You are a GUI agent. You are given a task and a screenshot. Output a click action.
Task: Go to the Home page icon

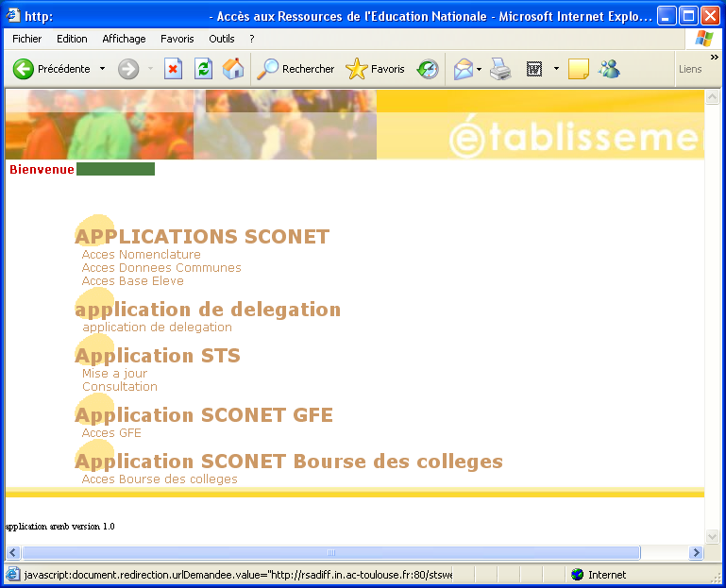tap(233, 69)
